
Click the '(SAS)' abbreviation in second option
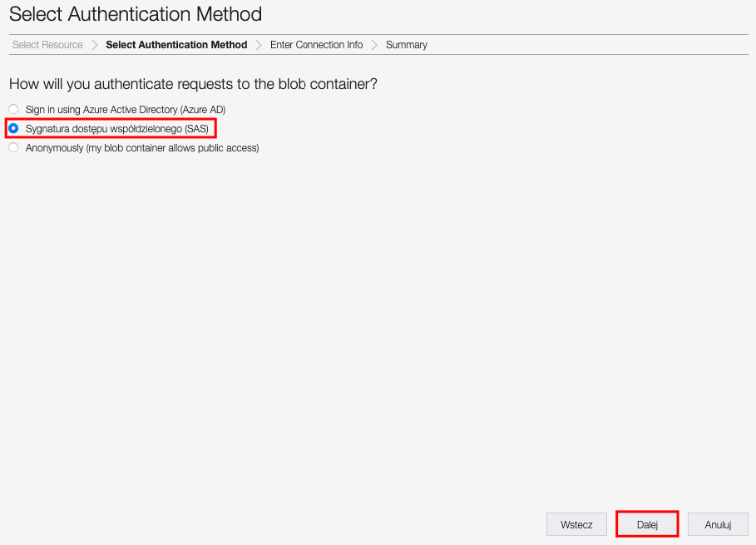coord(197,129)
